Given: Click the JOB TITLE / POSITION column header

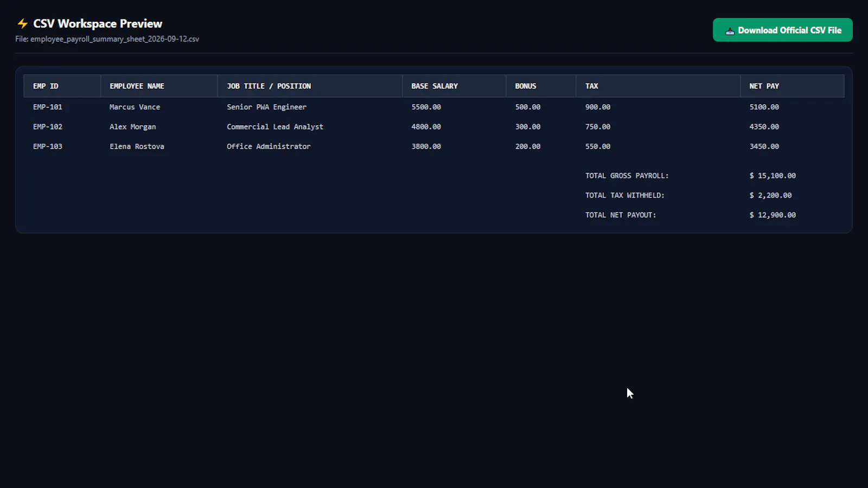Looking at the screenshot, I should pos(310,86).
